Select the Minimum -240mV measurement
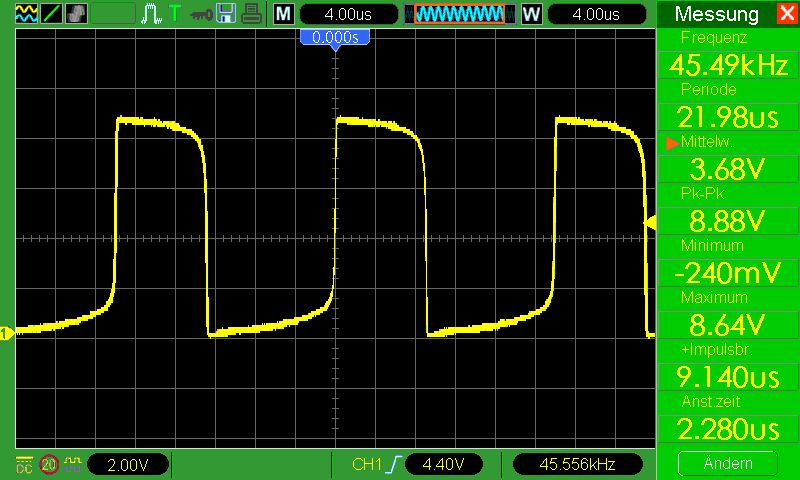Screen dimensions: 800x480 coord(728,263)
